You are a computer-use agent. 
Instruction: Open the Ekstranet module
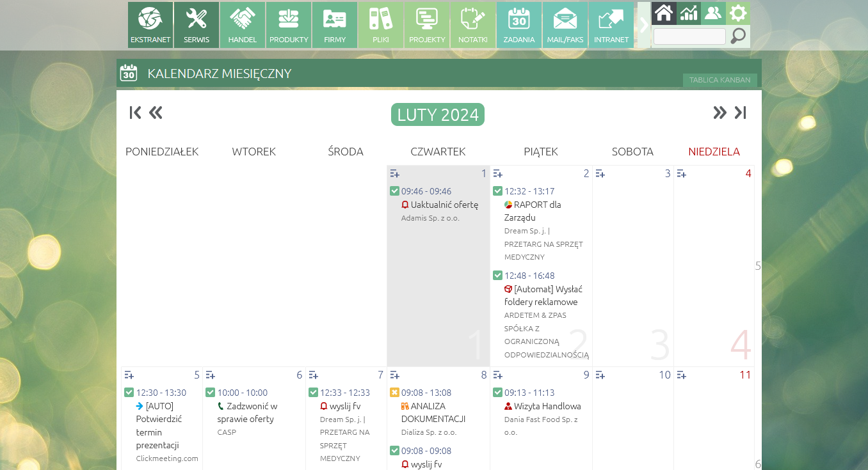150,25
